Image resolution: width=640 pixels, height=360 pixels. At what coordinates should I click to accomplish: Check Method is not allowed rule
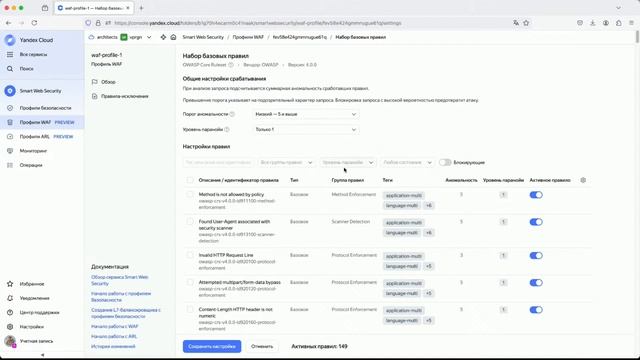click(x=190, y=195)
